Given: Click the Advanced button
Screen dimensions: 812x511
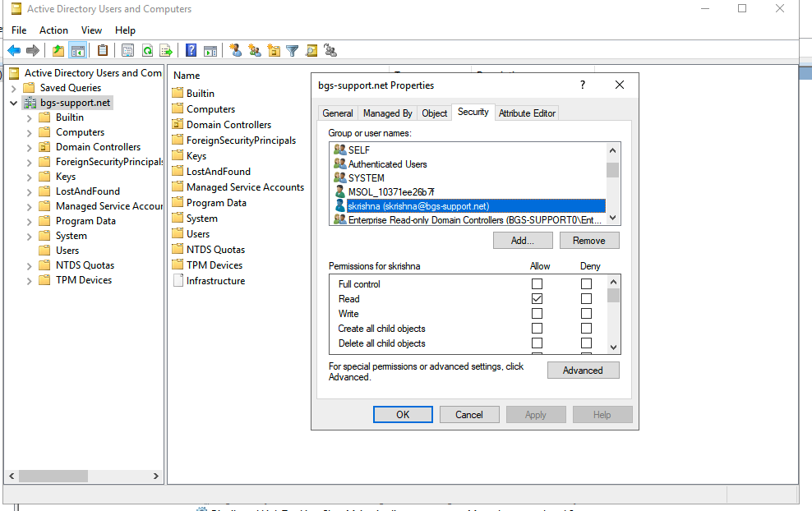Looking at the screenshot, I should click(x=583, y=371).
